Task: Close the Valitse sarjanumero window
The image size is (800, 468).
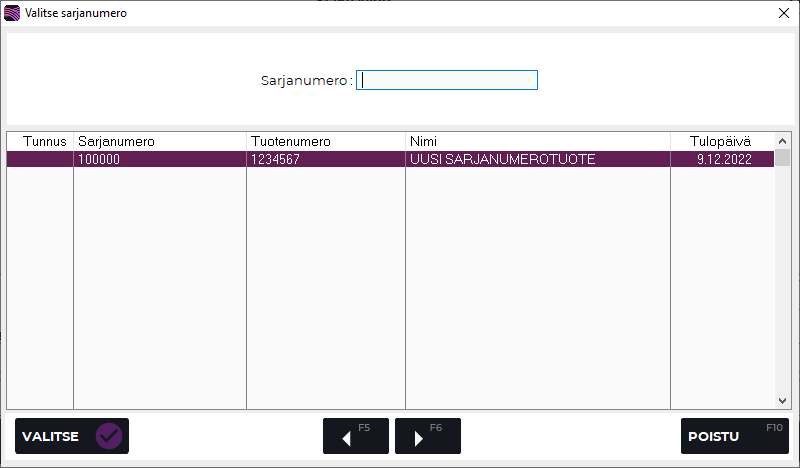Action: 782,13
